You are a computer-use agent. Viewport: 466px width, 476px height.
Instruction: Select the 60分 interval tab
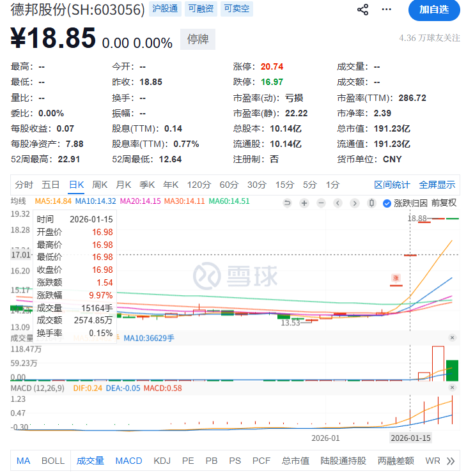[229, 185]
